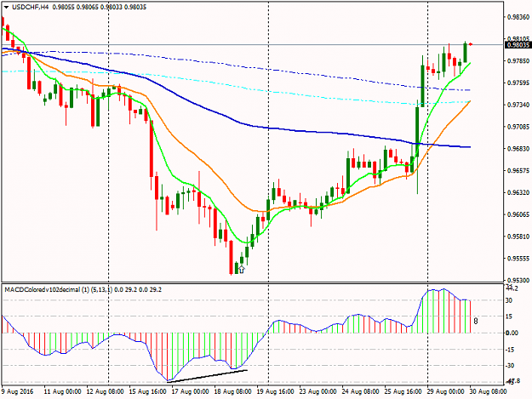Select the black trendline in the MACD window

pyautogui.click(x=208, y=376)
